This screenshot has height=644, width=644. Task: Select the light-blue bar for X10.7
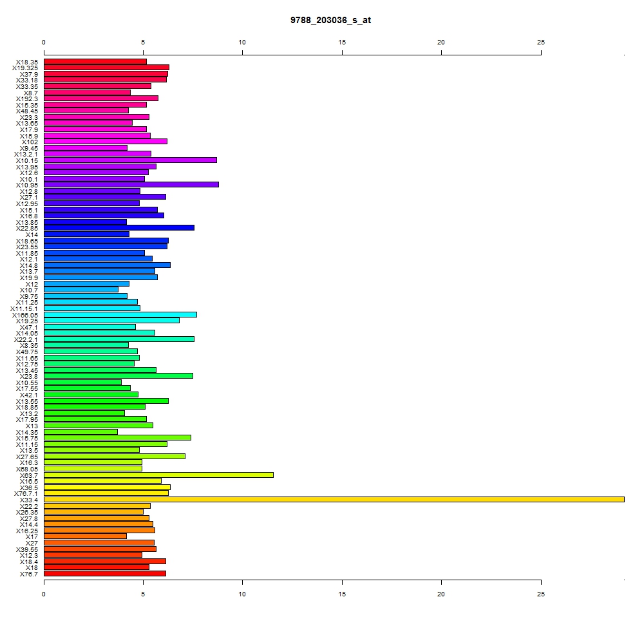[81, 290]
